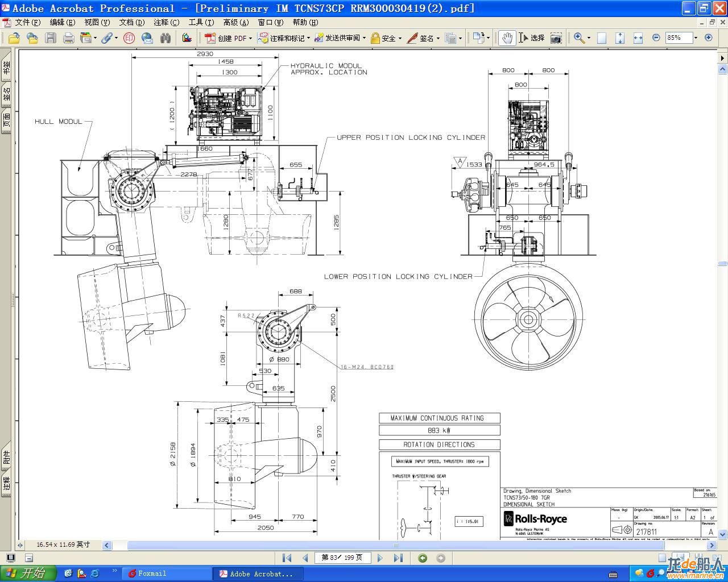Viewport: 728px width, 582px height.
Task: Click the open web page icon
Action: click(x=32, y=38)
